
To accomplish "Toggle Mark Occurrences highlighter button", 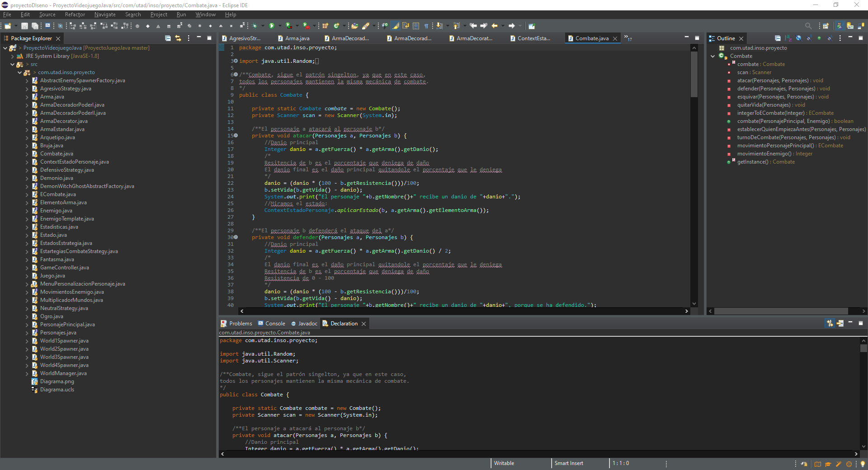I will pyautogui.click(x=396, y=26).
